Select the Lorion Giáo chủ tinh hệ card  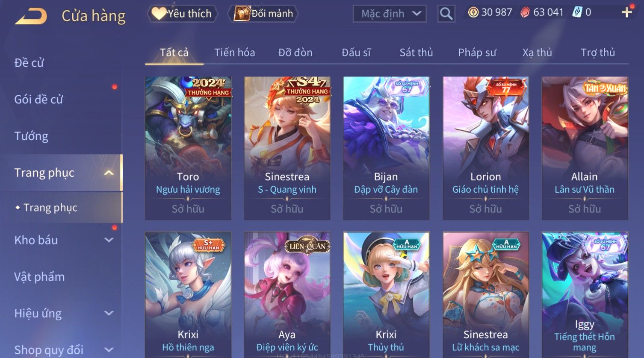(486, 148)
